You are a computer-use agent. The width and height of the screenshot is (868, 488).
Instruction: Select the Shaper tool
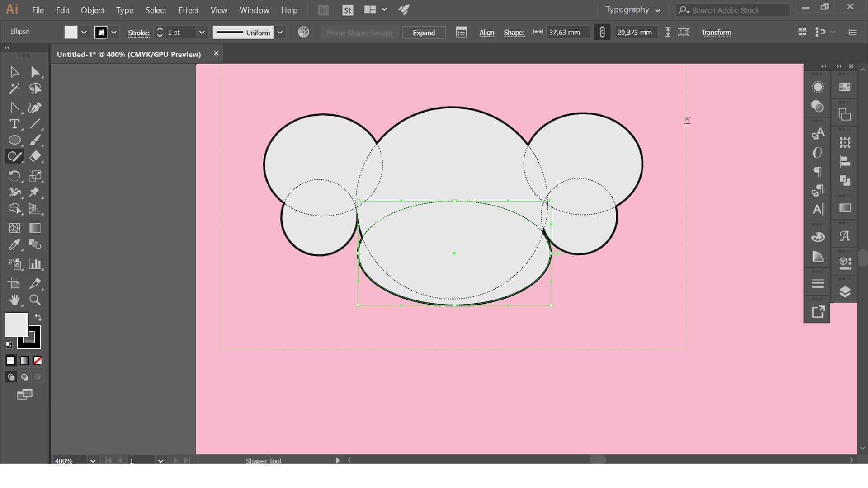tap(14, 156)
